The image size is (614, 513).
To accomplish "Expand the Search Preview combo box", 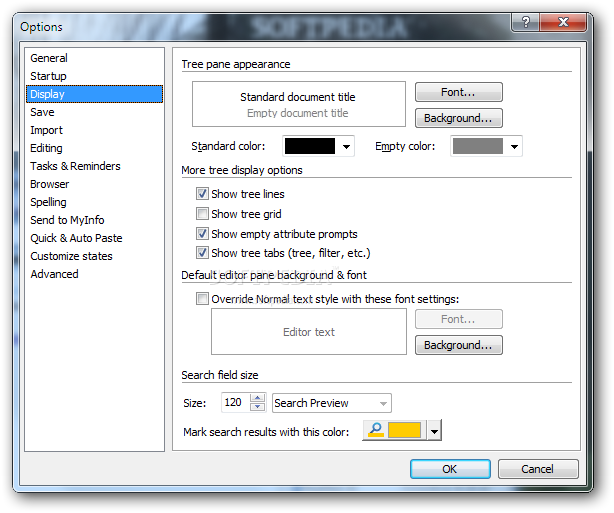I will tap(383, 403).
